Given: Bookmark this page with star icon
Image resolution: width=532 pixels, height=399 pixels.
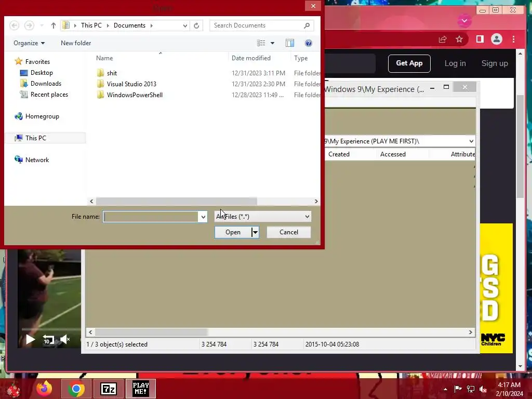Looking at the screenshot, I should pos(459,39).
